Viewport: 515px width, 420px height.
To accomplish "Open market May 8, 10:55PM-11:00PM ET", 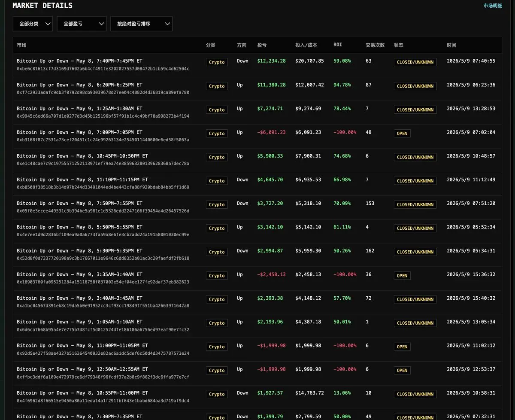I will [x=82, y=393].
